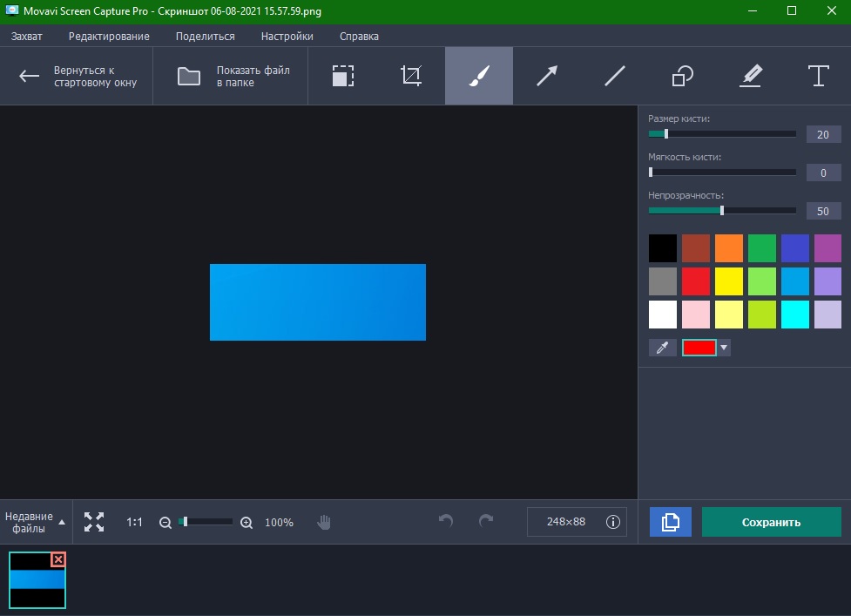Image resolution: width=851 pixels, height=616 pixels.
Task: Select the orange color swatch
Action: click(729, 248)
